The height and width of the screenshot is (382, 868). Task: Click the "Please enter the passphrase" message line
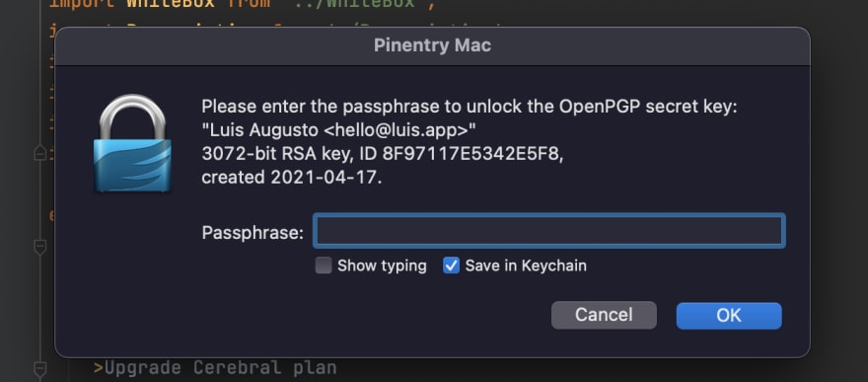point(470,107)
